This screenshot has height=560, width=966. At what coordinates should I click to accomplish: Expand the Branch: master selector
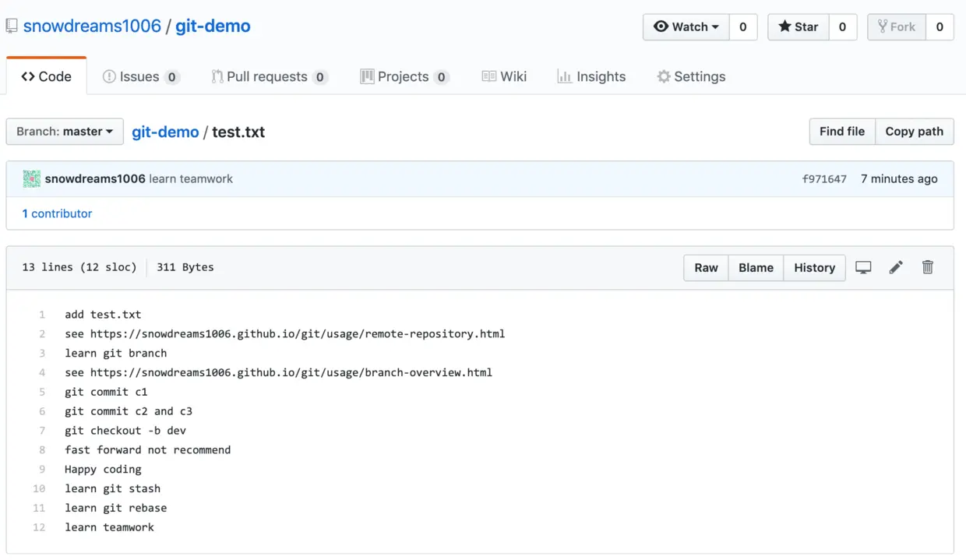pyautogui.click(x=64, y=132)
